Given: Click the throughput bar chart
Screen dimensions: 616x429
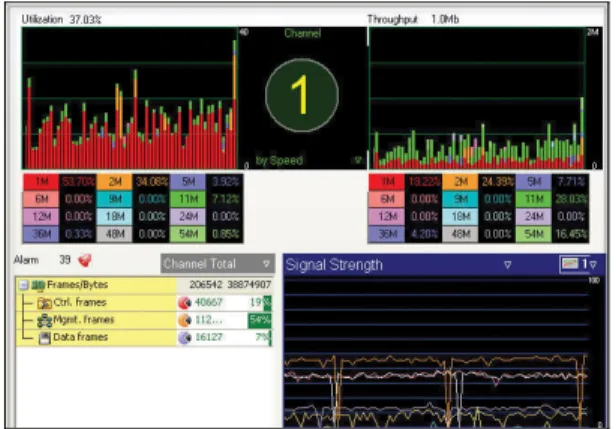Looking at the screenshot, I should (x=477, y=98).
